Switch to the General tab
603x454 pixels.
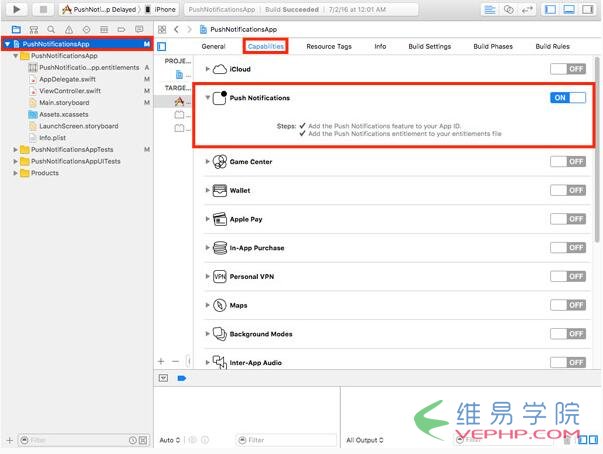213,47
